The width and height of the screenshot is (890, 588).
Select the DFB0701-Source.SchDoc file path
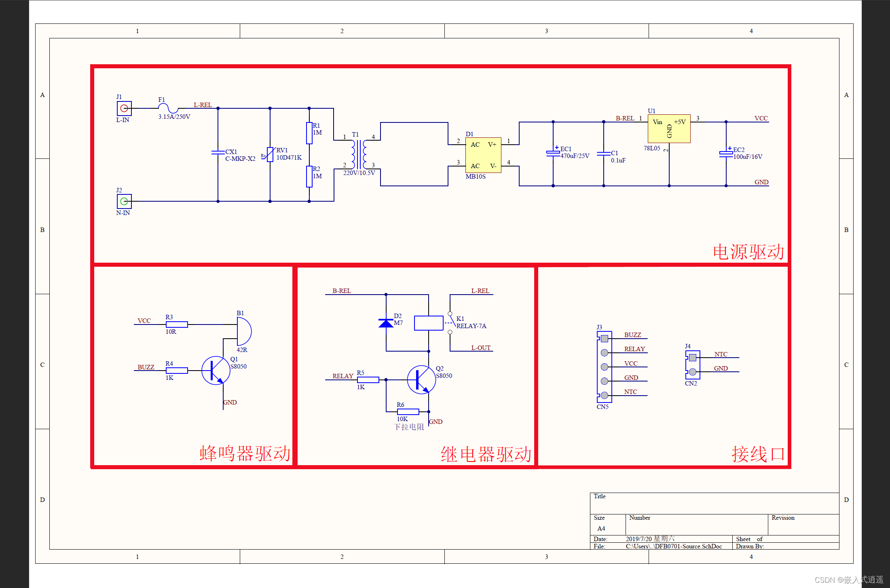pyautogui.click(x=674, y=546)
